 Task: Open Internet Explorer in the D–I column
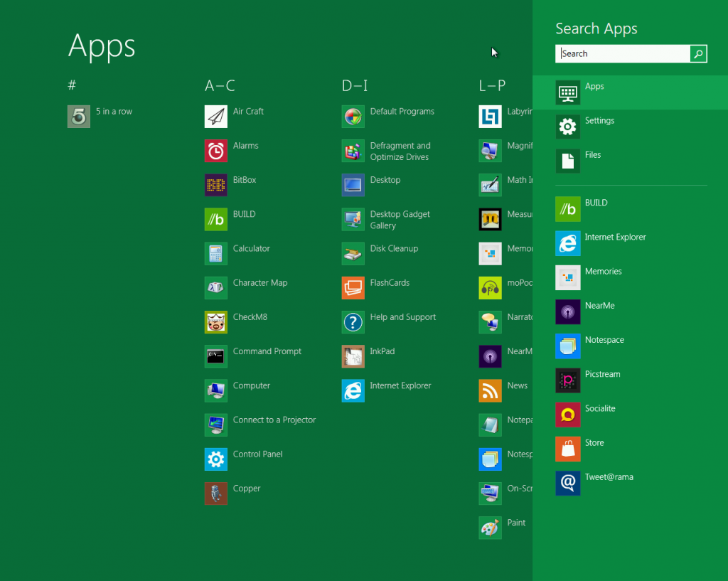pos(353,390)
